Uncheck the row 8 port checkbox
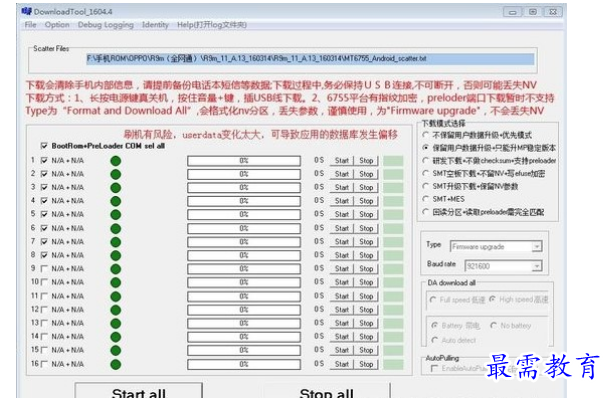The height and width of the screenshot is (398, 608). [44, 255]
